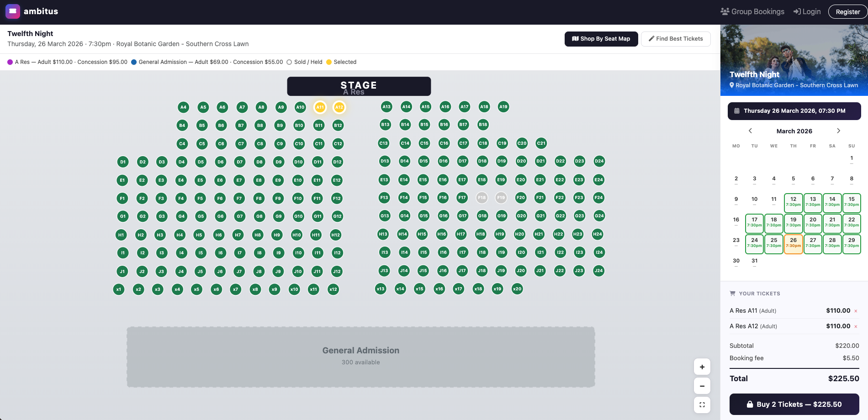Open fullscreen seat map view

tap(702, 404)
